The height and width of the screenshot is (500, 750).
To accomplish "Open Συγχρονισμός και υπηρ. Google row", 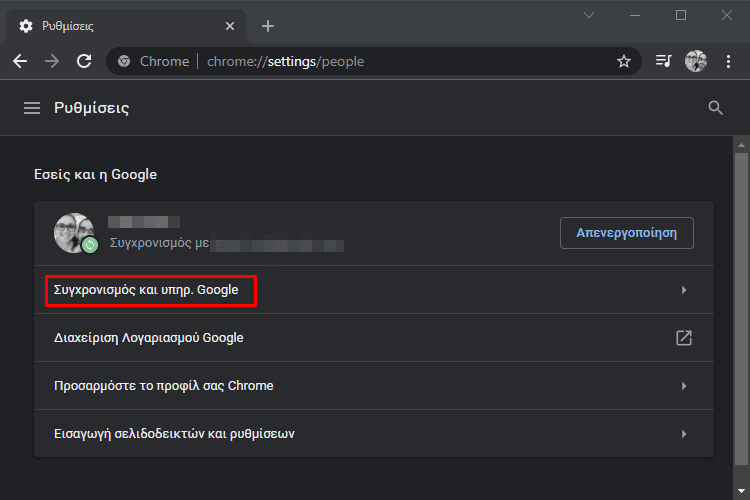I will coord(374,290).
